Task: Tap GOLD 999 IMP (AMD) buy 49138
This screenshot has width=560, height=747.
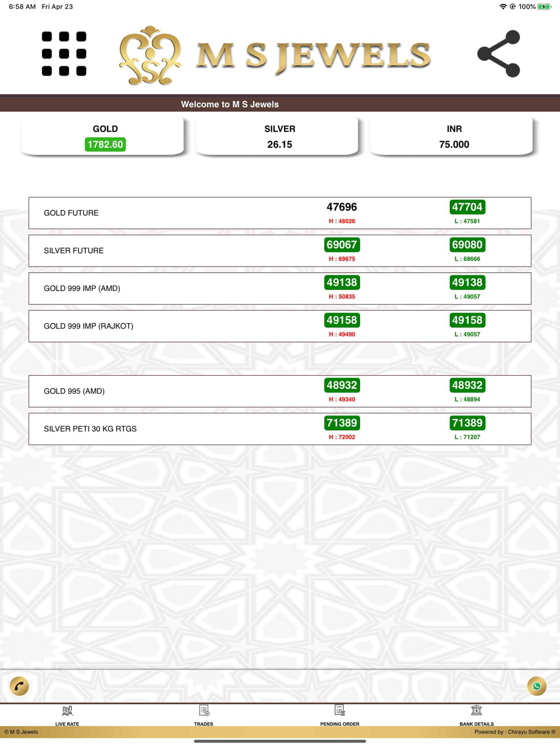Action: click(342, 282)
